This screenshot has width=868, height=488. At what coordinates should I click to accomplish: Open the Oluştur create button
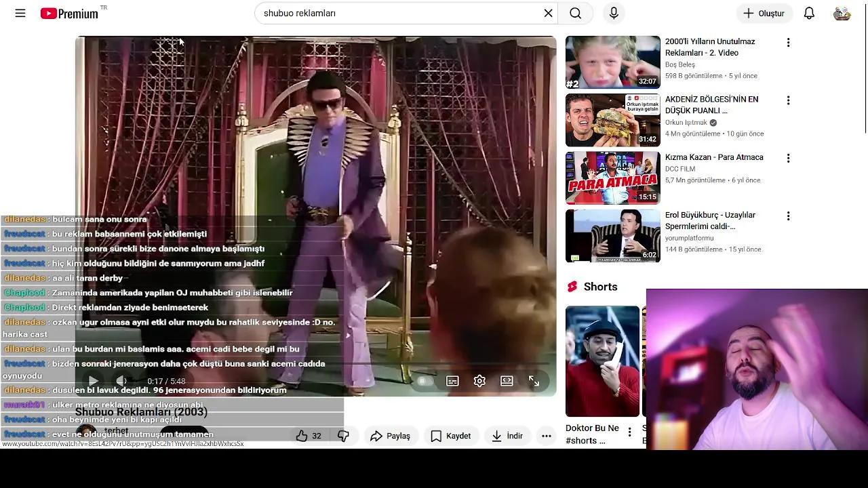pyautogui.click(x=764, y=13)
